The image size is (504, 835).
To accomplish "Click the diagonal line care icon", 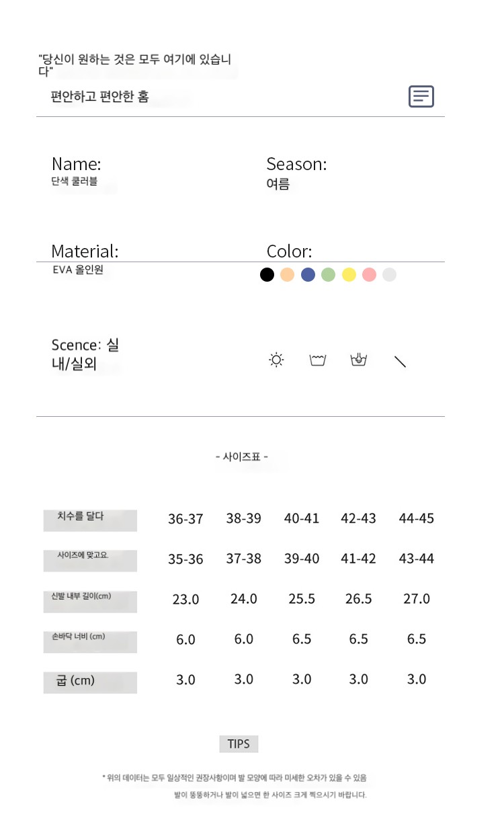I will [x=400, y=361].
